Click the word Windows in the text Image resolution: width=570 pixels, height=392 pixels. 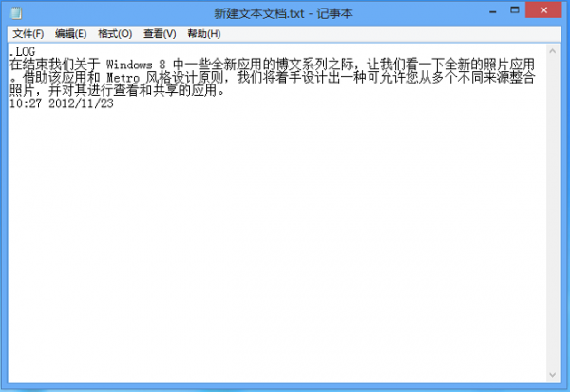129,65
